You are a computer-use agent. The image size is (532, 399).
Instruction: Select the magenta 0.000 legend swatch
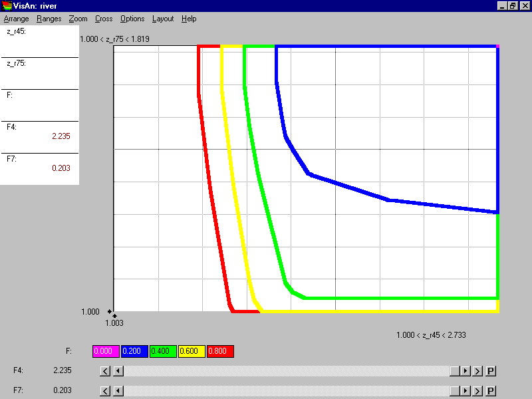106,351
